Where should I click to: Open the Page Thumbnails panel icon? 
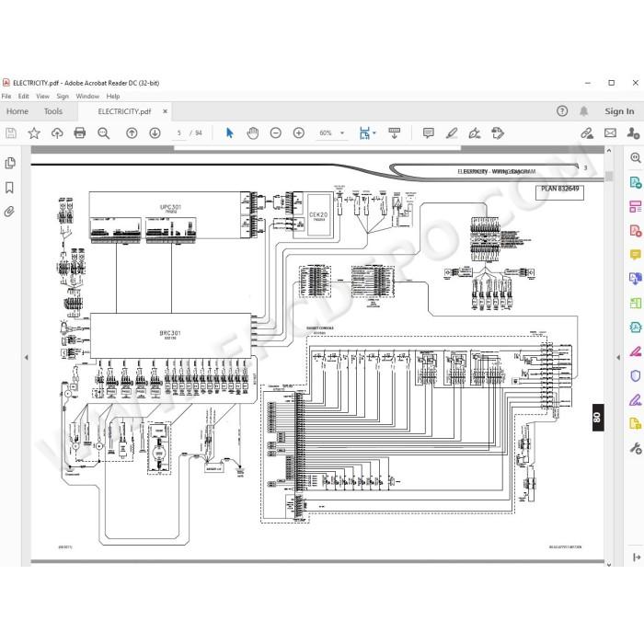(x=10, y=163)
